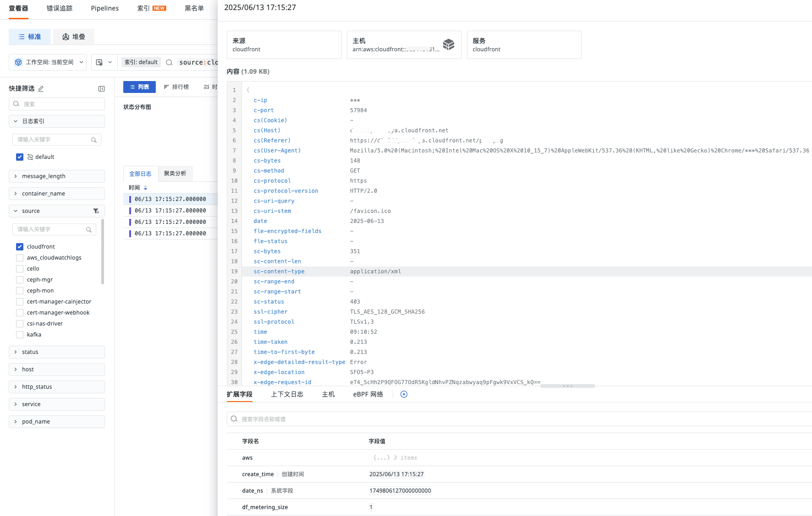Viewport: 812px width, 516px height.
Task: Switch to the 错误追踪 tab
Action: point(59,8)
